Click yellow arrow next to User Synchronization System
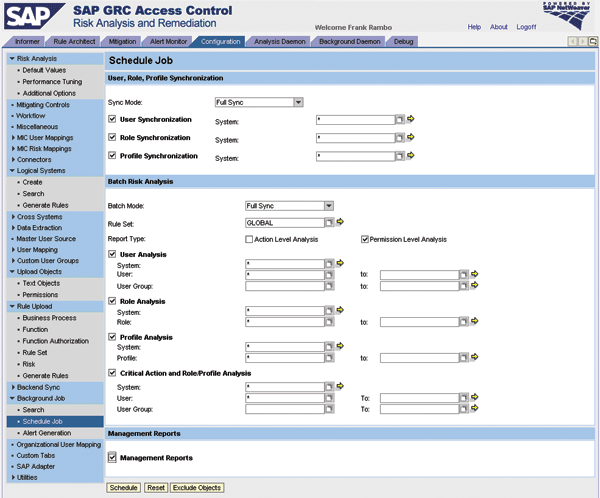 pos(410,119)
